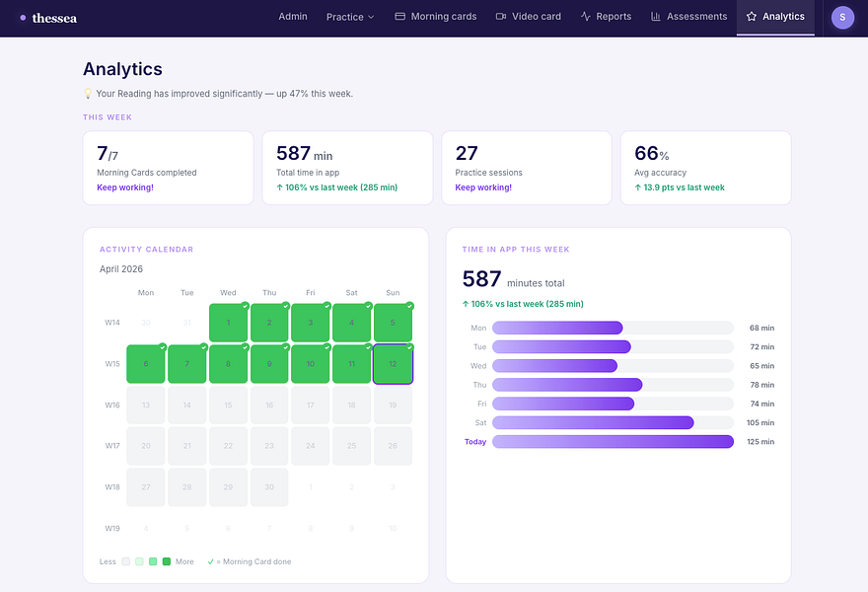The height and width of the screenshot is (592, 868).
Task: Click the Avg accuracy card
Action: point(706,168)
